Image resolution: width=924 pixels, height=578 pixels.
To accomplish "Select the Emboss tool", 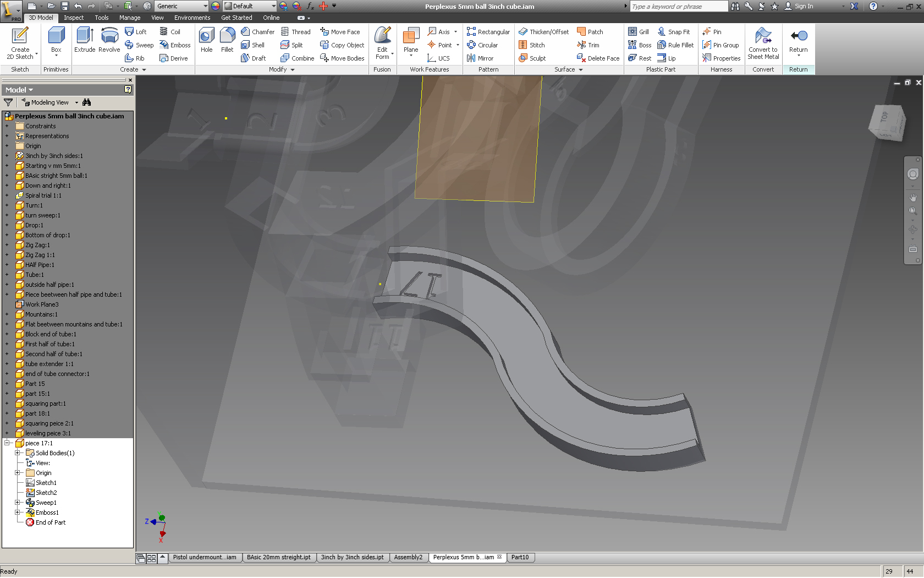I will click(x=175, y=45).
